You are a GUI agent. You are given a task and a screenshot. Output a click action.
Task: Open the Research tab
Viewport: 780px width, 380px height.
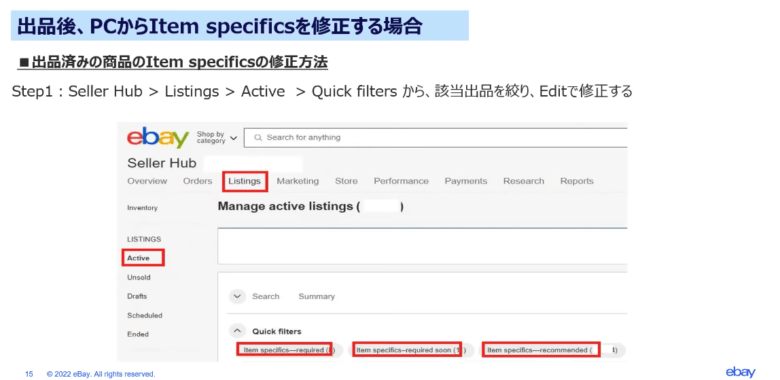523,181
